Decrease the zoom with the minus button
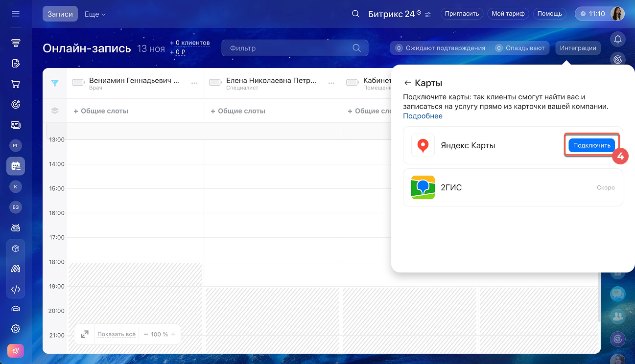The width and height of the screenshot is (635, 364). tap(146, 334)
